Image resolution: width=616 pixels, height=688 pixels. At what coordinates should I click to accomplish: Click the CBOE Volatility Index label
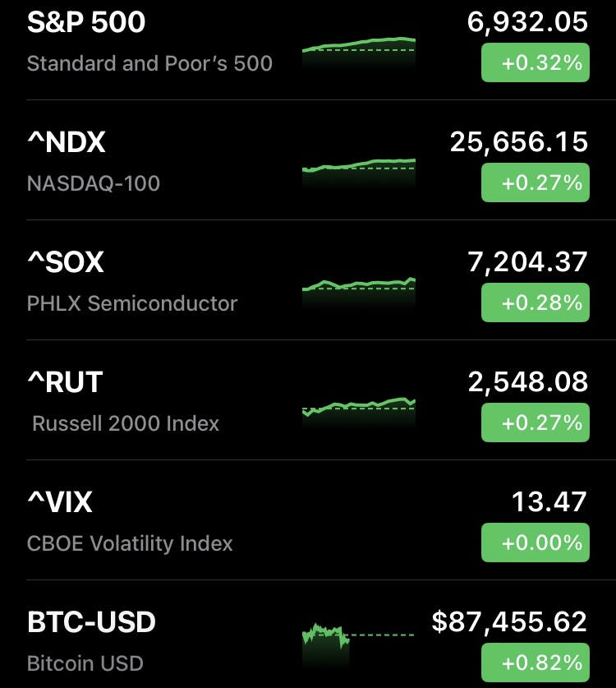tap(130, 544)
